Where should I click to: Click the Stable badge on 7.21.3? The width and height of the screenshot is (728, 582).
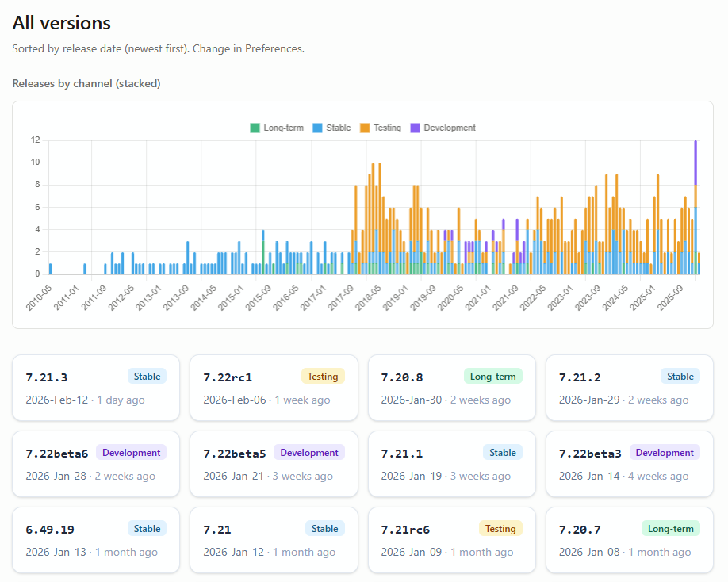pos(148,377)
